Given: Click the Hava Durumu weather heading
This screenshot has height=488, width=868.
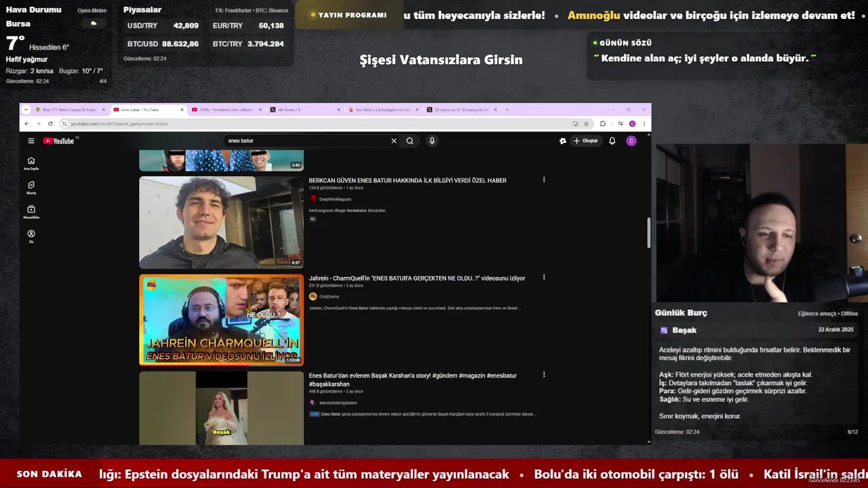Looking at the screenshot, I should 34,9.
